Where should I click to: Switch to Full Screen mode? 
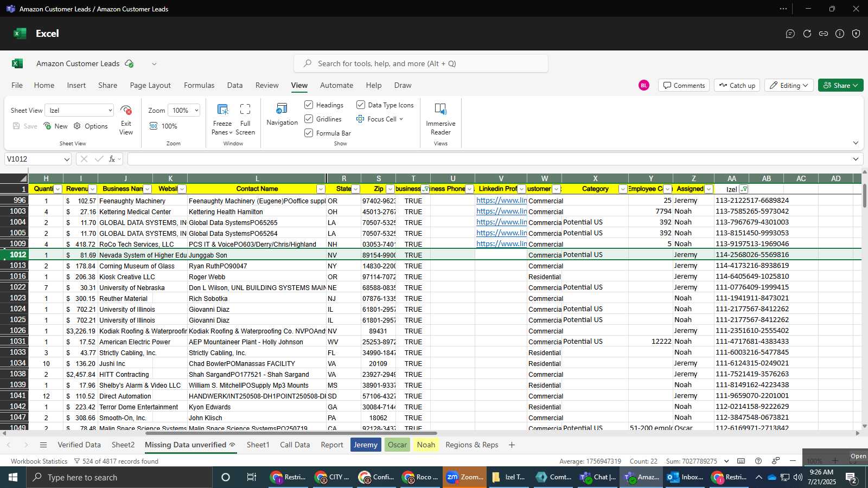coord(245,119)
